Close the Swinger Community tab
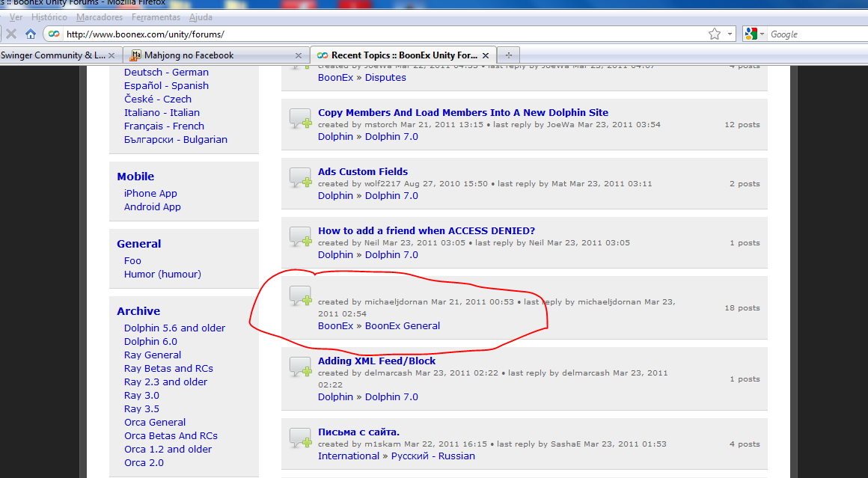The image size is (868, 478). click(111, 55)
